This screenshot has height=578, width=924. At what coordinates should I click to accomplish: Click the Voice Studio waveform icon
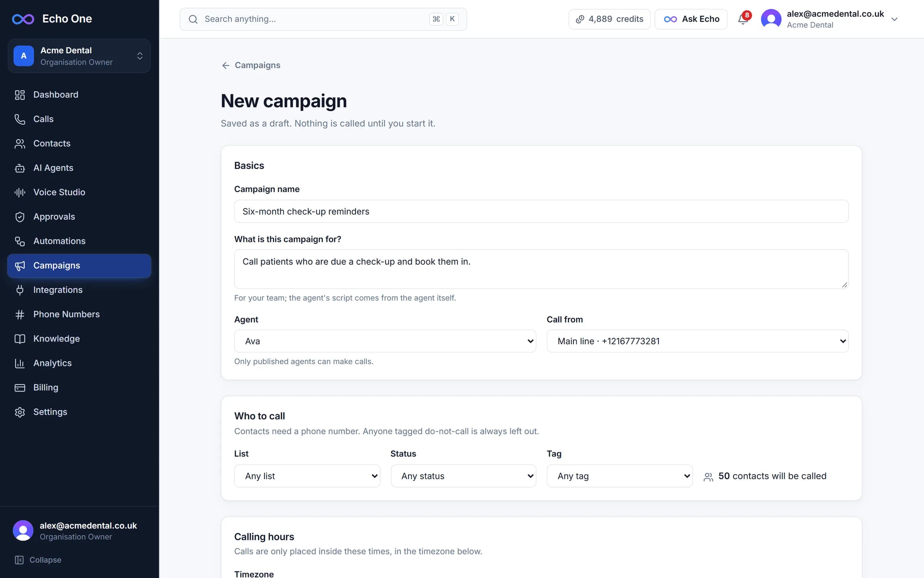click(20, 192)
